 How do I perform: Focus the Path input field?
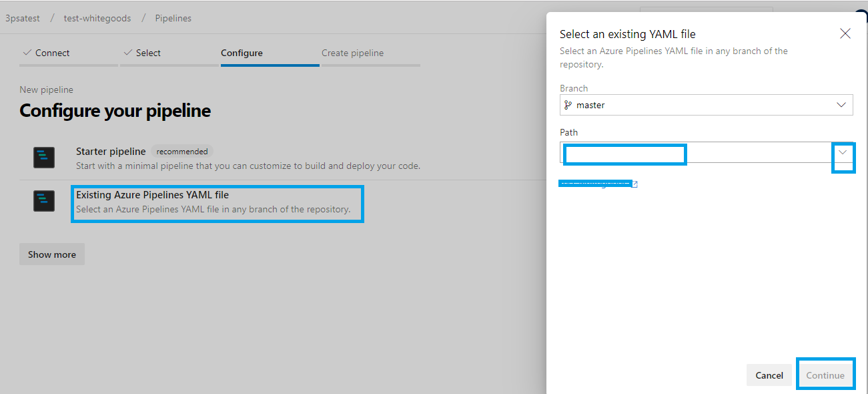pyautogui.click(x=694, y=153)
